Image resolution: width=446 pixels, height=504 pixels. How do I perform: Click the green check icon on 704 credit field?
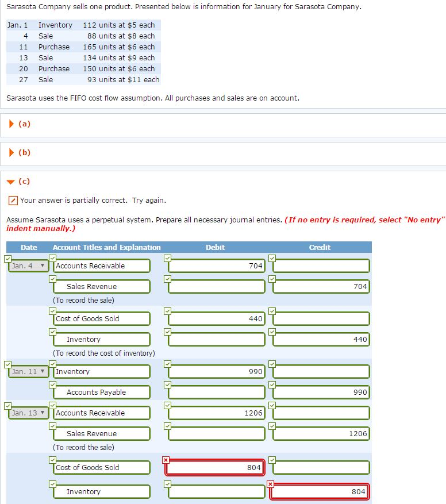pyautogui.click(x=272, y=279)
